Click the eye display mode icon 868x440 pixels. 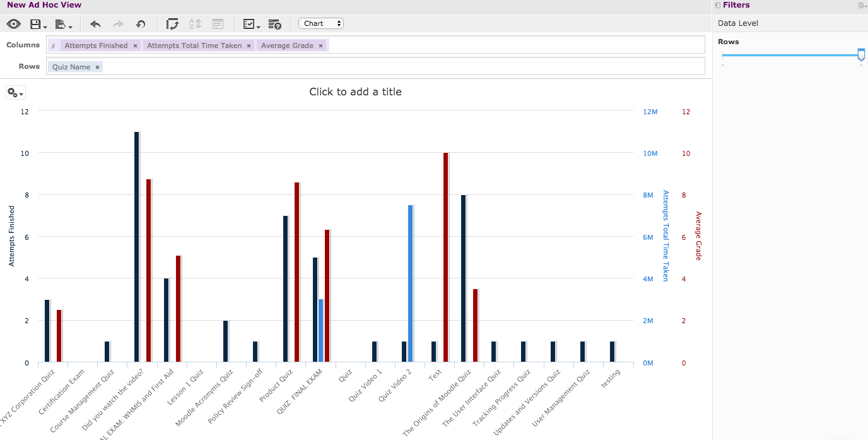click(x=14, y=24)
